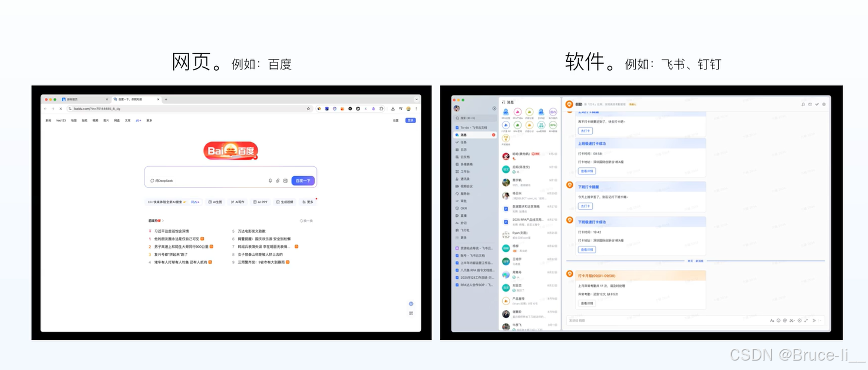Image resolution: width=868 pixels, height=370 pixels.
Task: Click 去打卡 under 下班打卡提醒
Action: [585, 206]
